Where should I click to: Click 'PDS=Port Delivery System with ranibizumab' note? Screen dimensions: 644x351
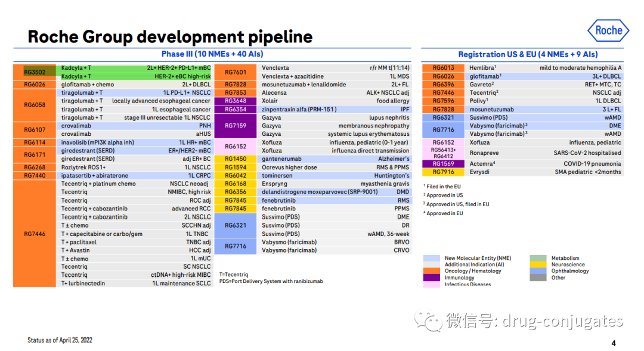[271, 282]
